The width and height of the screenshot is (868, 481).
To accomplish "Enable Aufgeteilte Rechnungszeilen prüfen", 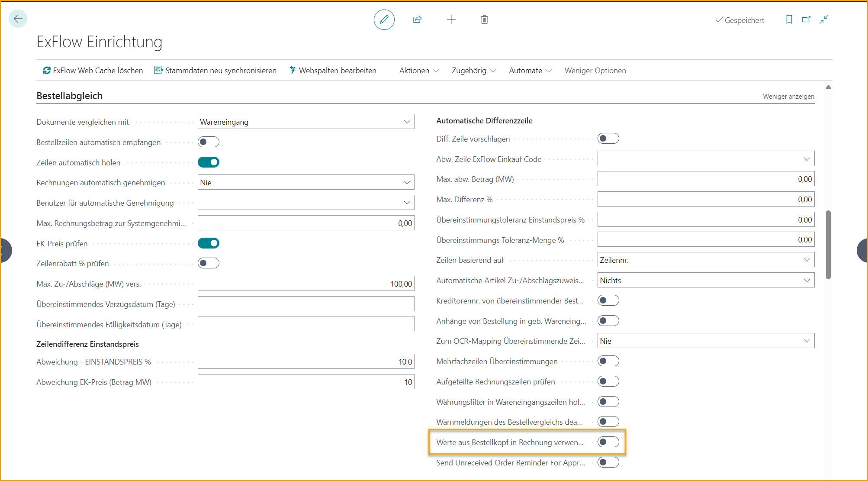I will 608,381.
